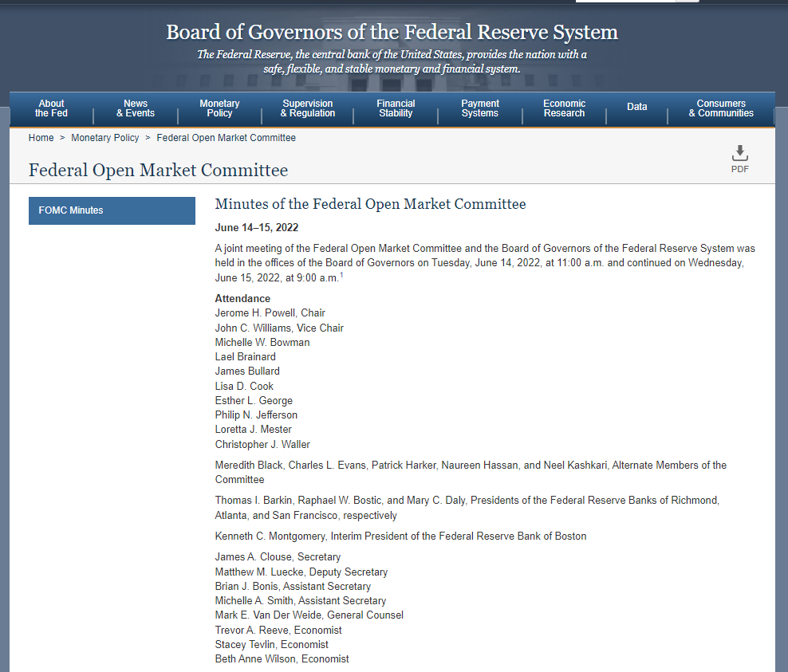Select Monetary Policy in the navigation bar
788x672 pixels.
coord(219,108)
